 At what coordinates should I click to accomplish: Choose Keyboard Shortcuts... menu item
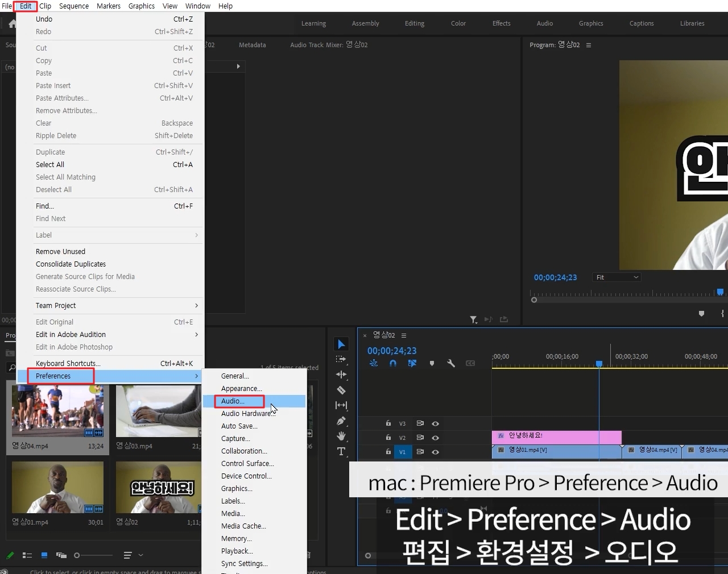coord(110,364)
